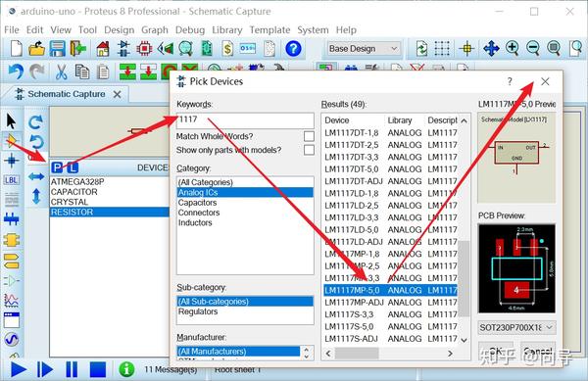
Task: Click the Paste clipboard icon
Action: coord(102,71)
